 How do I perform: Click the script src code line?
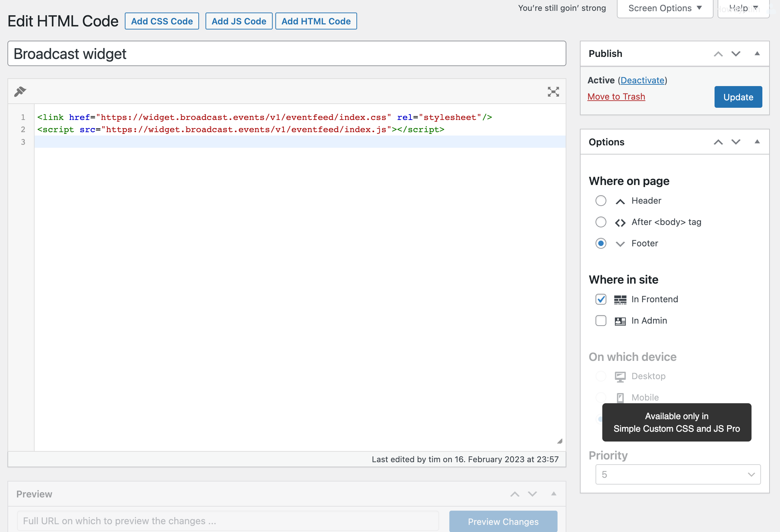(241, 129)
